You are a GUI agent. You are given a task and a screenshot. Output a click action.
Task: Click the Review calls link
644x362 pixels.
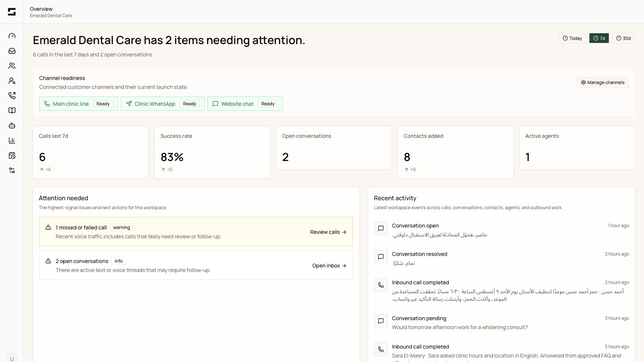(x=328, y=232)
